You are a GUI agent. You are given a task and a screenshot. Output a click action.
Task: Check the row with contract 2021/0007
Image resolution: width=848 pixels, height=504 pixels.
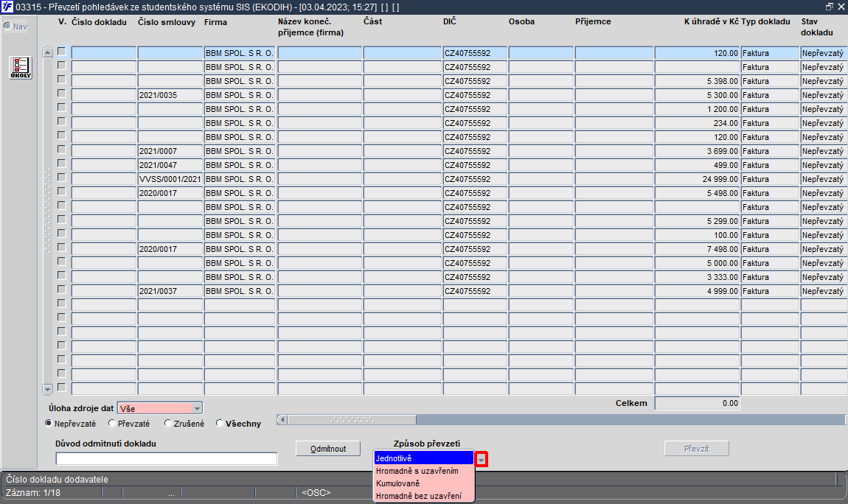click(x=62, y=150)
